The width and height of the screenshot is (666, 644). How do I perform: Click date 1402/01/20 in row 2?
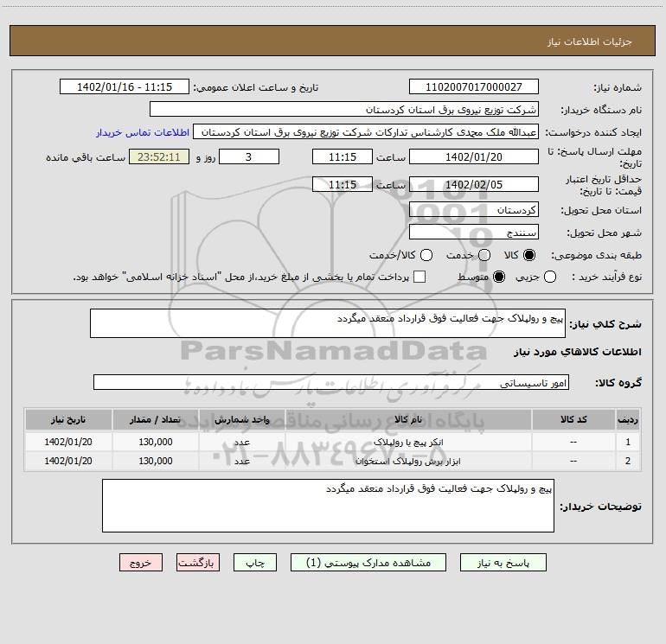tap(68, 461)
